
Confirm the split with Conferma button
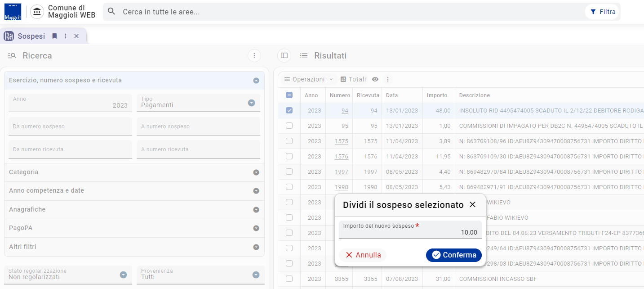(x=454, y=255)
